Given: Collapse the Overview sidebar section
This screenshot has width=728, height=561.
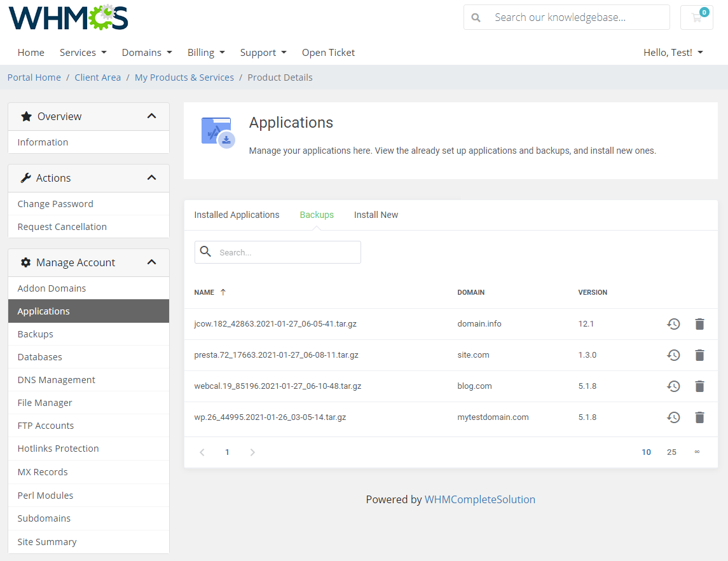Looking at the screenshot, I should pyautogui.click(x=152, y=116).
